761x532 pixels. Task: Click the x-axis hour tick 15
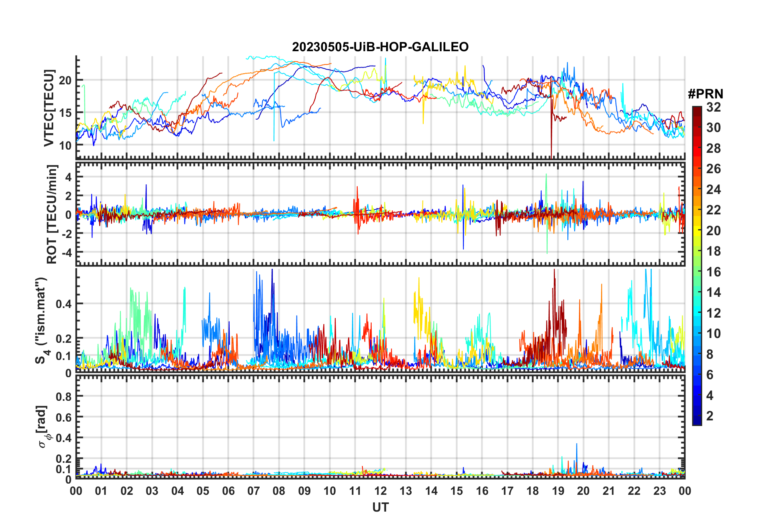pos(457,491)
